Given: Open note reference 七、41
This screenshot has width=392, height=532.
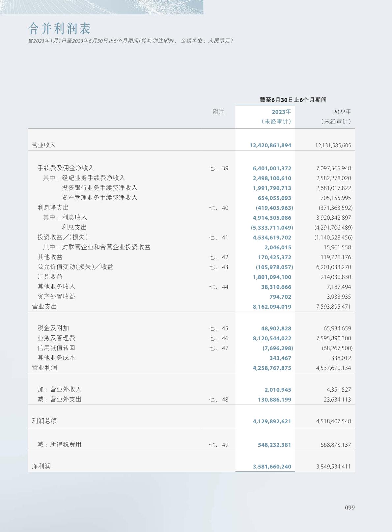Looking at the screenshot, I should (x=218, y=238).
